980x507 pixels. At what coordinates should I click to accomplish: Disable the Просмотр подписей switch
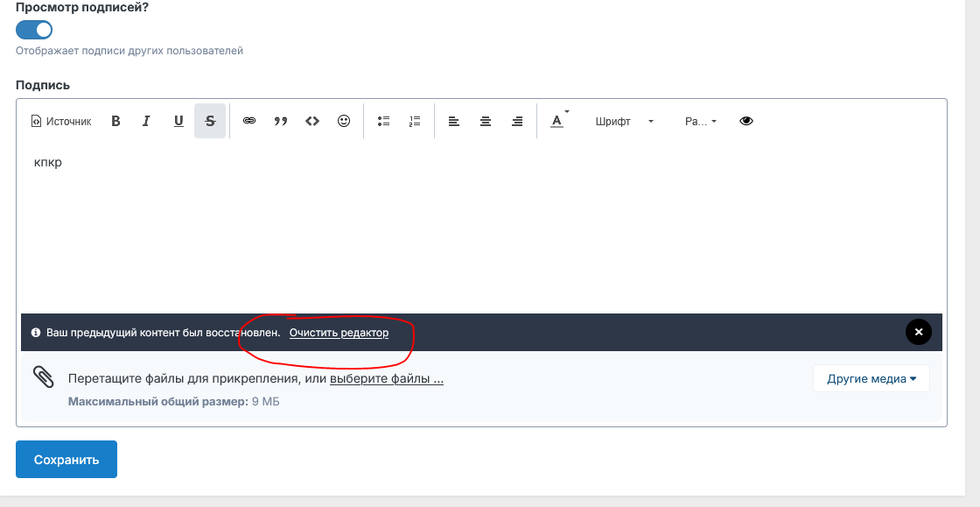point(34,30)
